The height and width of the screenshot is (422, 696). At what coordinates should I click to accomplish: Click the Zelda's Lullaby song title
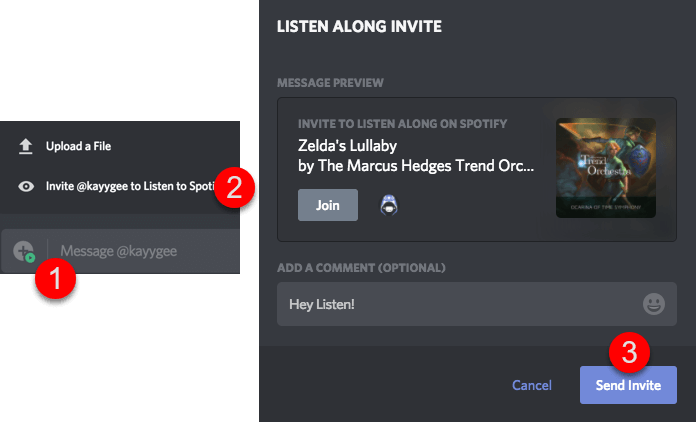click(x=347, y=144)
